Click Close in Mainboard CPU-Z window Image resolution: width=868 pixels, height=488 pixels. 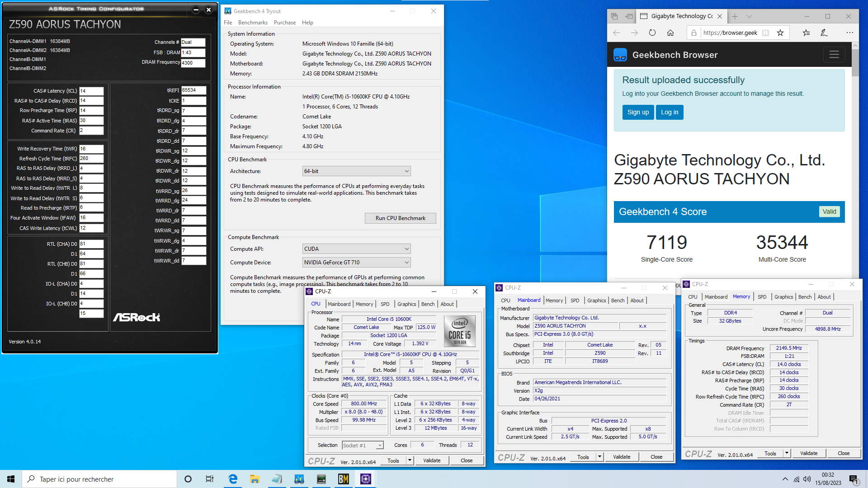(656, 457)
